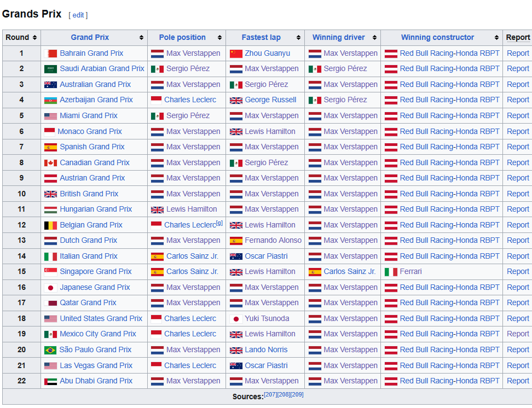Viewport: 532px width, 408px height.
Task: Open Ferrari constructor link
Action: (410, 271)
